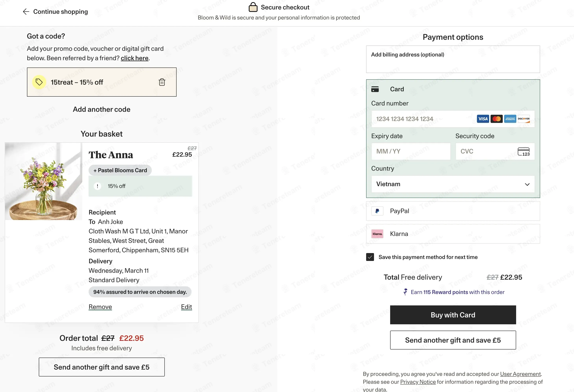This screenshot has height=392, width=574.
Task: Open the referral click here link
Action: point(135,58)
